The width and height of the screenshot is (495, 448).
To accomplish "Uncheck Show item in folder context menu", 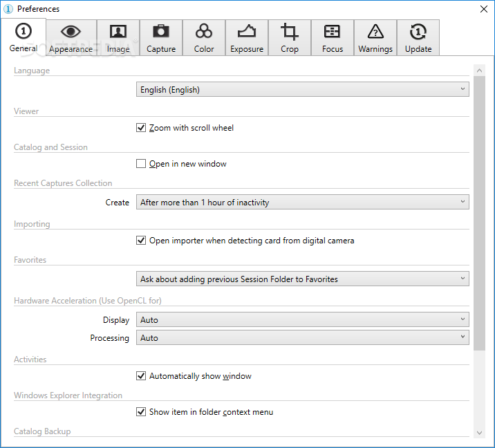I will pyautogui.click(x=141, y=412).
